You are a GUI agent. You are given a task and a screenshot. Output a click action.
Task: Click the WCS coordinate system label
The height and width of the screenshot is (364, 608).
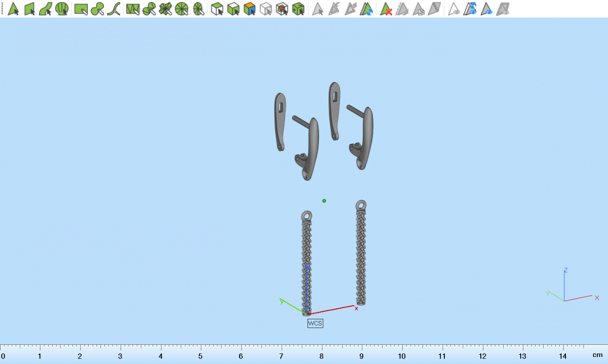315,323
